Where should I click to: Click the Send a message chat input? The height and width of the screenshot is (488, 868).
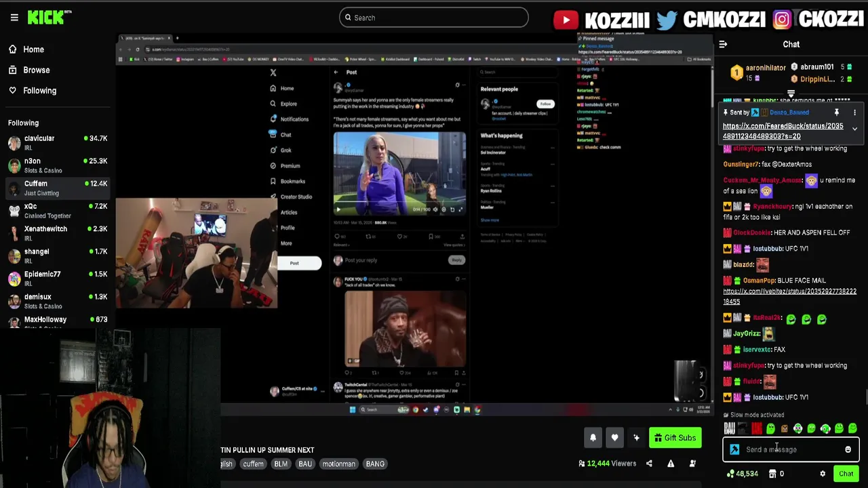[x=791, y=449]
